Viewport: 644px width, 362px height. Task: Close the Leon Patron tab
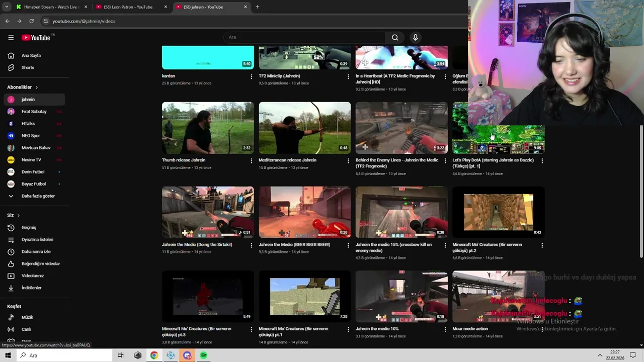click(x=166, y=7)
